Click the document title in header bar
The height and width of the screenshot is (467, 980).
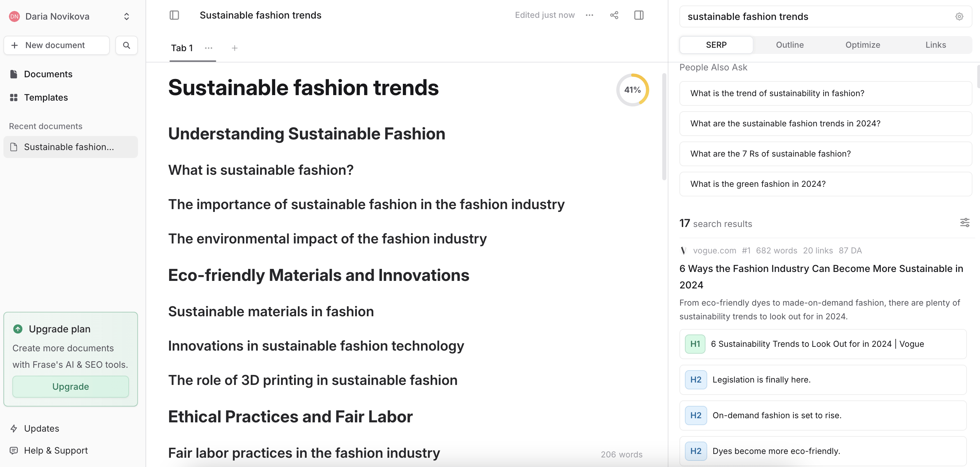click(x=260, y=15)
